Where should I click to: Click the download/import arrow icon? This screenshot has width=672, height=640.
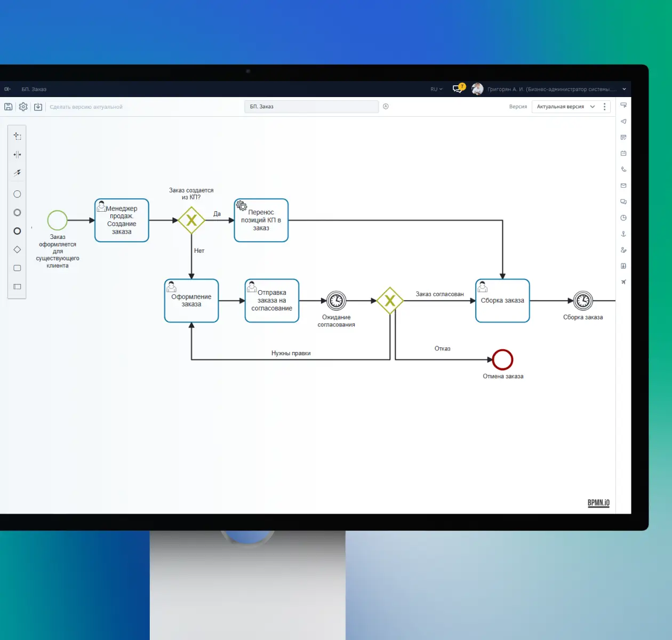[38, 107]
